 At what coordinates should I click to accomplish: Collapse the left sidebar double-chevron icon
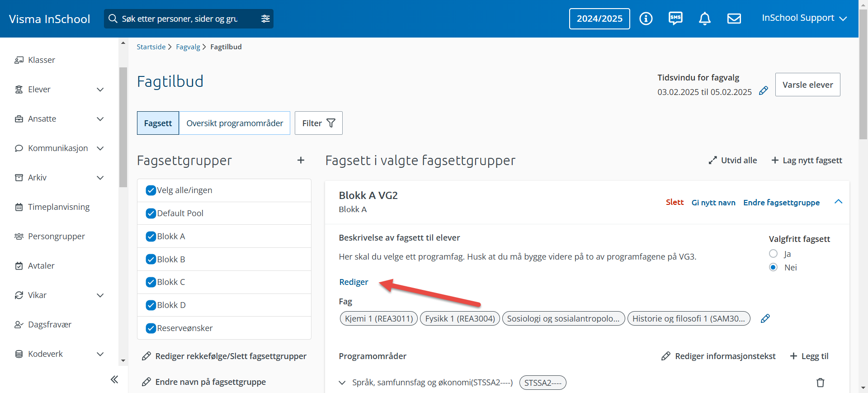click(x=114, y=379)
